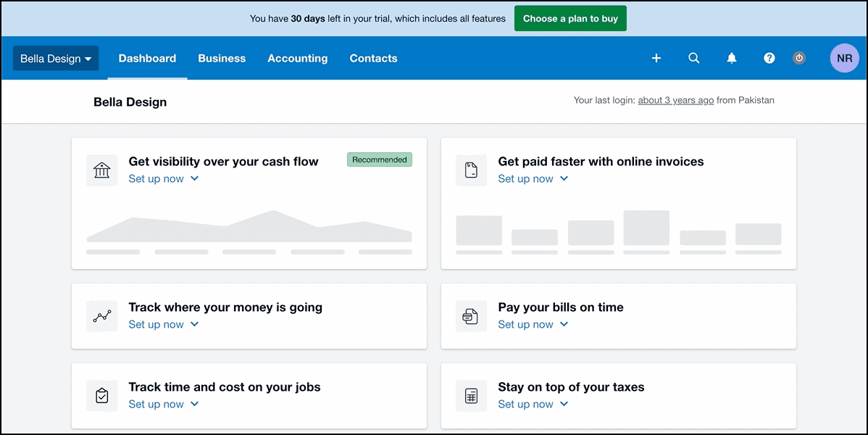Open the notifications bell
This screenshot has width=868, height=435.
click(x=732, y=58)
